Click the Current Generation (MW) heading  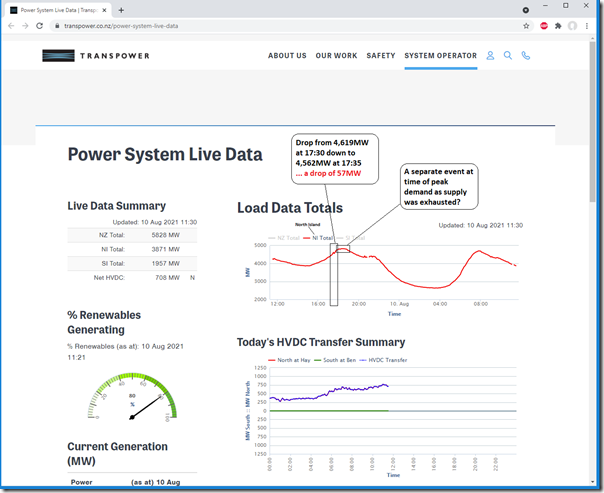tap(117, 454)
